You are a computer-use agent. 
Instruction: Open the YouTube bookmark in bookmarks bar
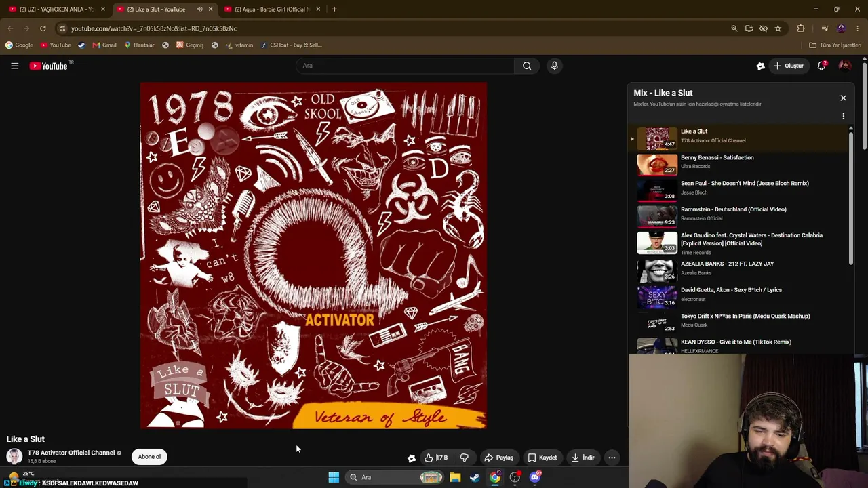click(56, 45)
